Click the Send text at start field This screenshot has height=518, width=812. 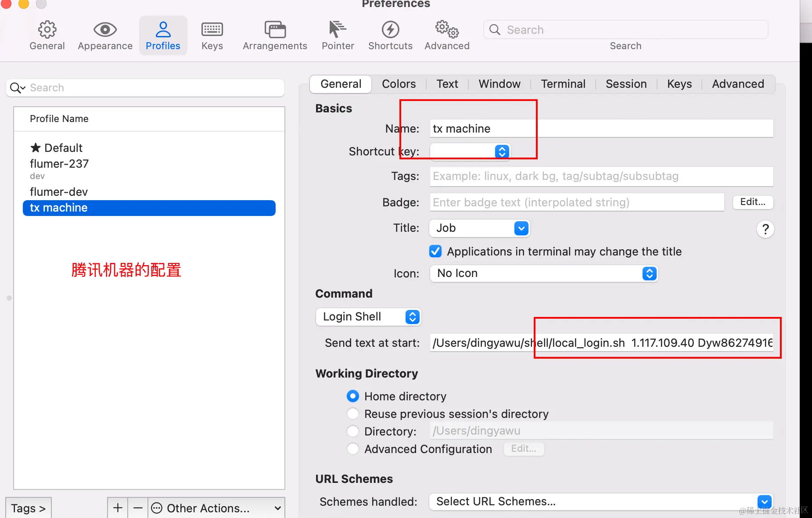point(601,343)
